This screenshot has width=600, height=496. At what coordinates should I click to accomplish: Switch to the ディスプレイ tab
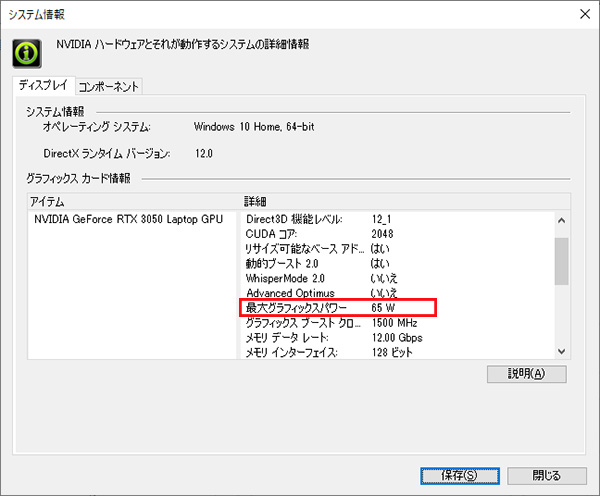43,85
